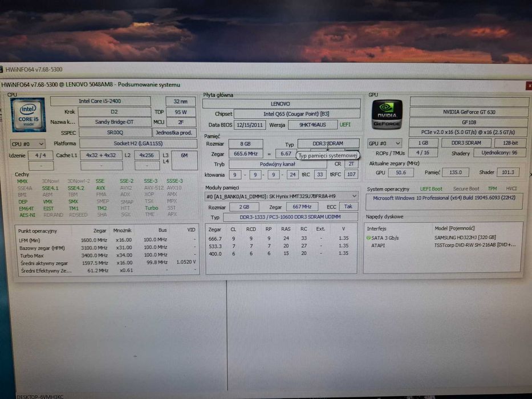This screenshot has width=532, height=399.
Task: Click the PCIe v2.0 x16 bus field
Action: [469, 132]
